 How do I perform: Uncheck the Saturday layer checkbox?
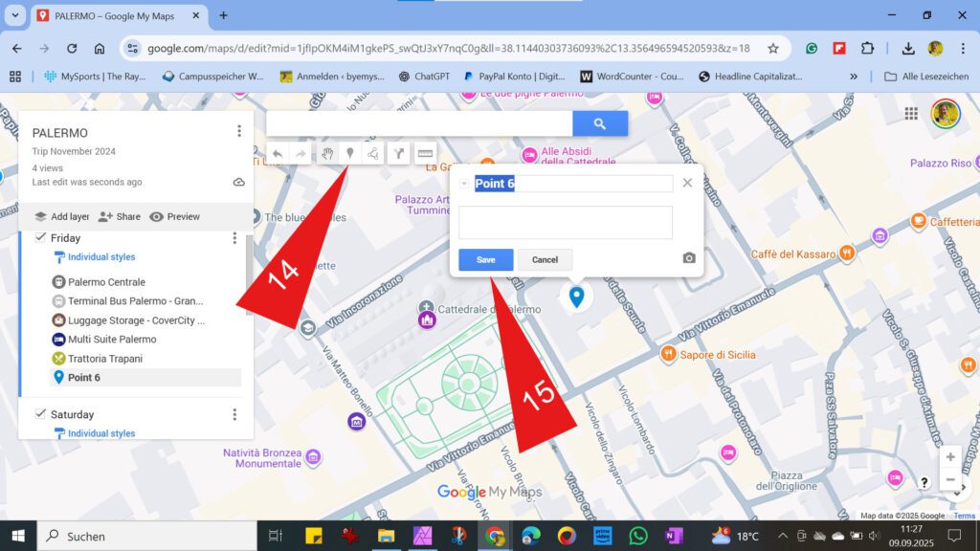(x=42, y=413)
